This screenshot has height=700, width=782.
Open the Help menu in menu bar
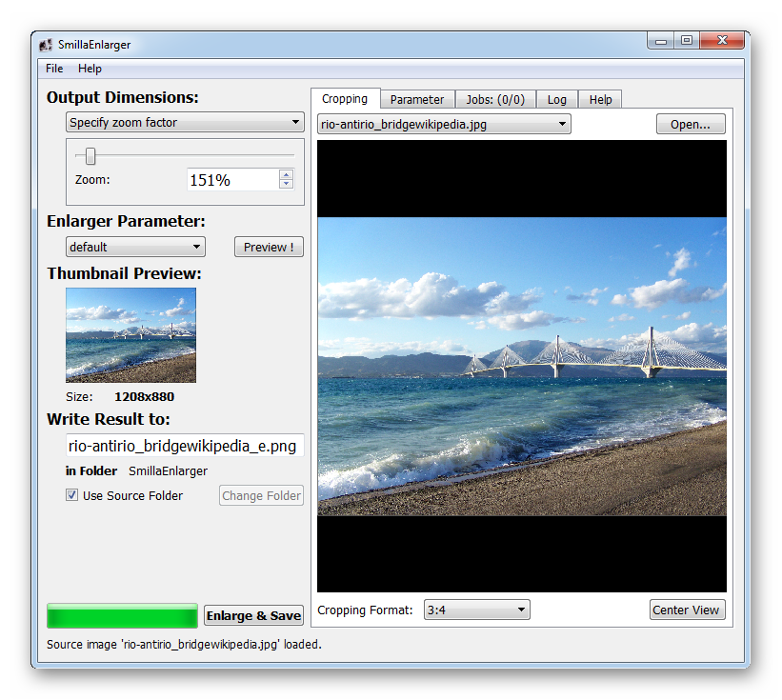pyautogui.click(x=90, y=69)
